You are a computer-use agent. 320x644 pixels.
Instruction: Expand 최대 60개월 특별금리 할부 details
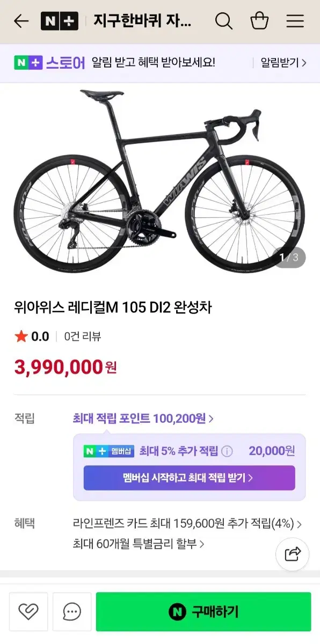tap(139, 544)
